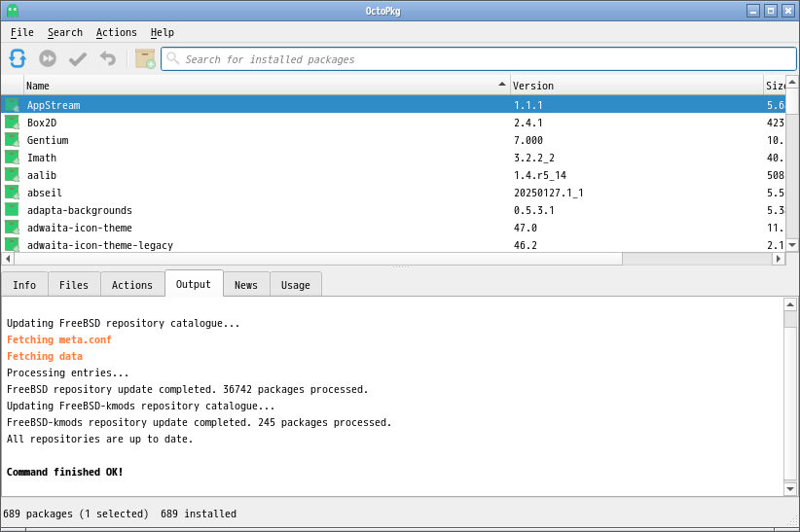800x532 pixels.
Task: Focus the Search for installed packages field
Action: point(479,59)
